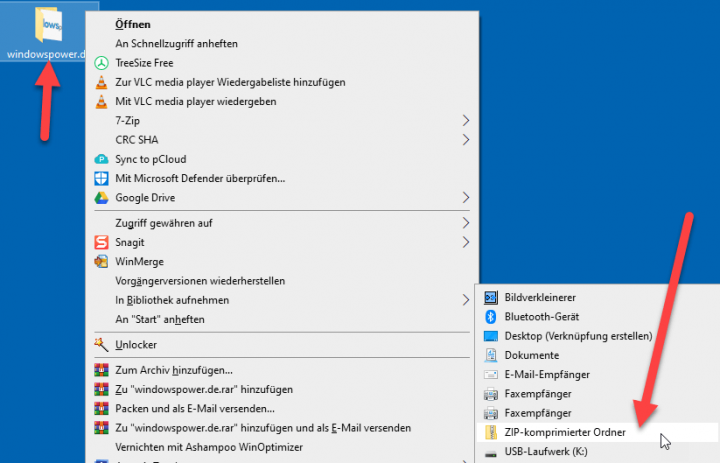Choose Dokumente in the submenu
720x463 pixels.
pyautogui.click(x=598, y=356)
